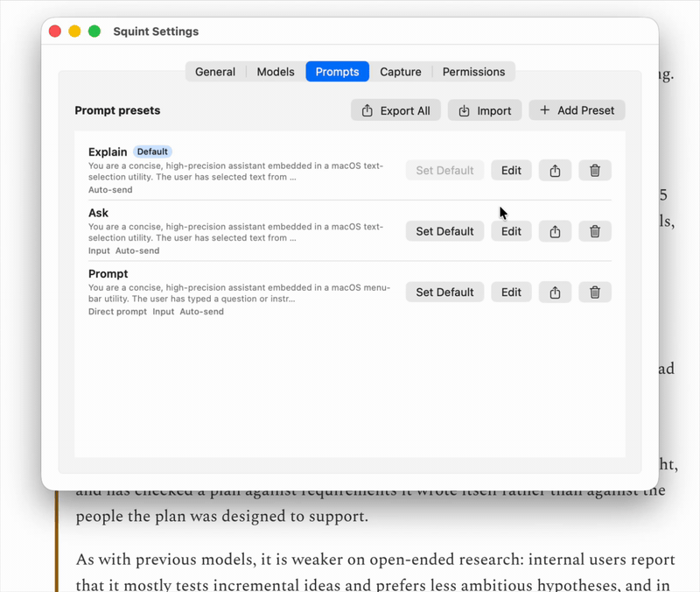Share the Explain preset
Viewport: 700px width, 592px height.
point(555,170)
